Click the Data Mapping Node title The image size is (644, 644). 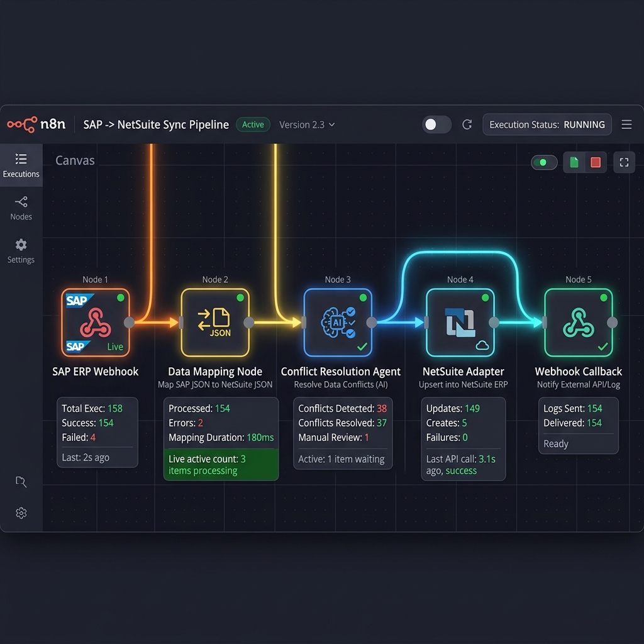point(215,371)
